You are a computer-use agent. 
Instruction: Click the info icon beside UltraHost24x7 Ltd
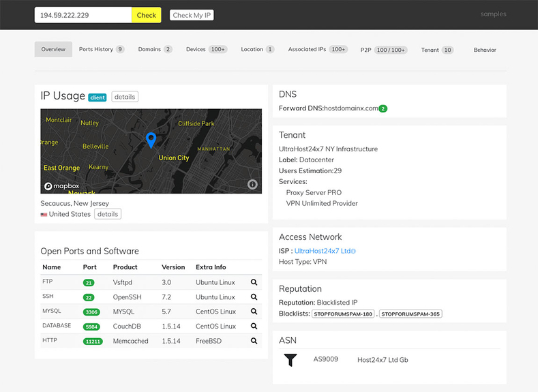click(354, 251)
